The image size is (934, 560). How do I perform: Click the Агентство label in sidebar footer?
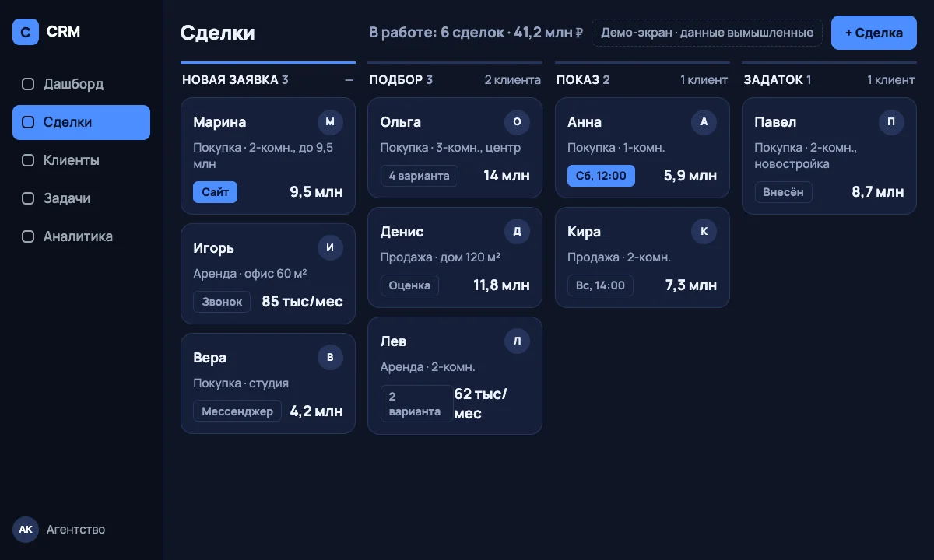75,529
